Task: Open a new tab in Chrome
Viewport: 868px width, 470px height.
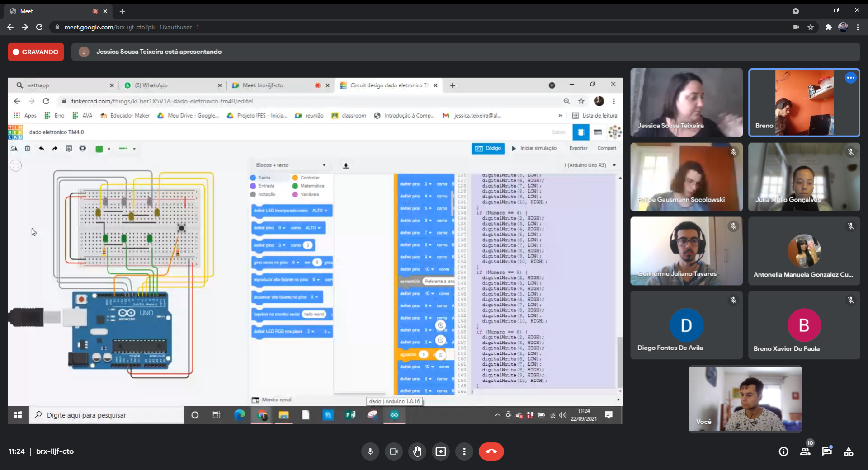Action: [123, 11]
